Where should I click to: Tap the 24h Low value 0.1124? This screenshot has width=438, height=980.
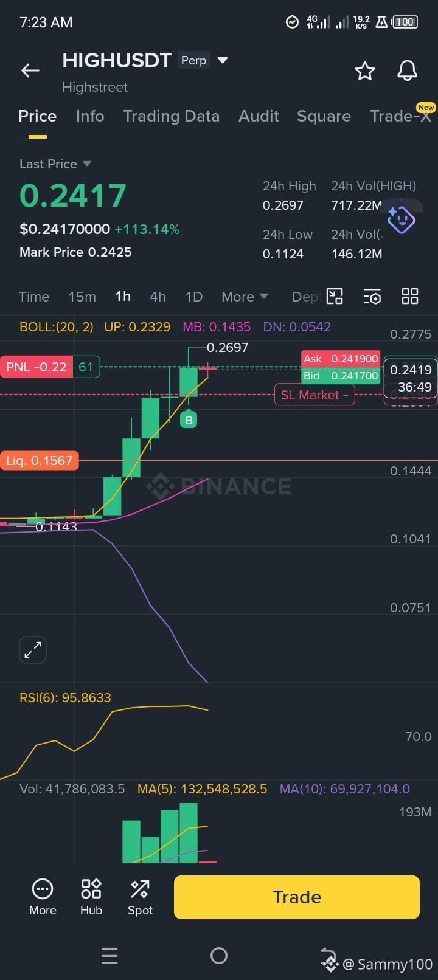[x=283, y=254]
